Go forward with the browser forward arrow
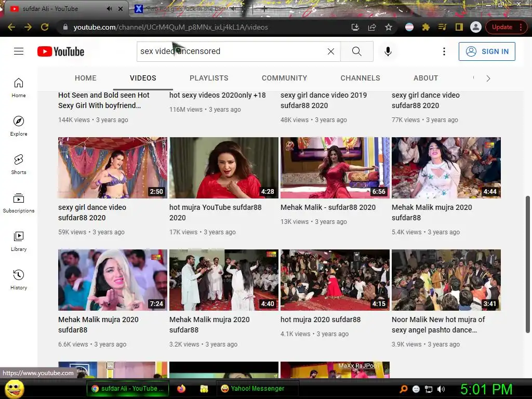The width and height of the screenshot is (532, 399). tap(28, 27)
